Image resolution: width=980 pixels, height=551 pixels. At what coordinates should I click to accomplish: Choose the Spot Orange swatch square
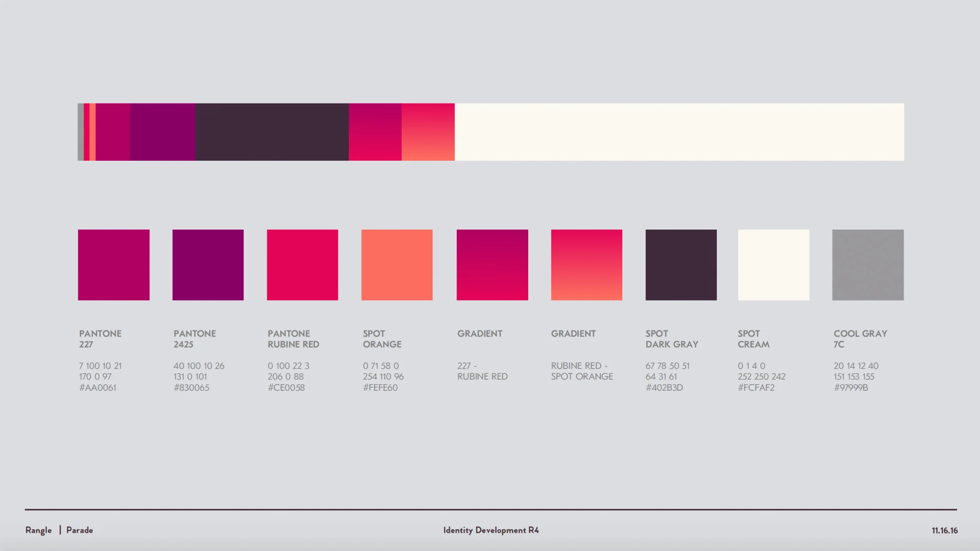coord(397,265)
